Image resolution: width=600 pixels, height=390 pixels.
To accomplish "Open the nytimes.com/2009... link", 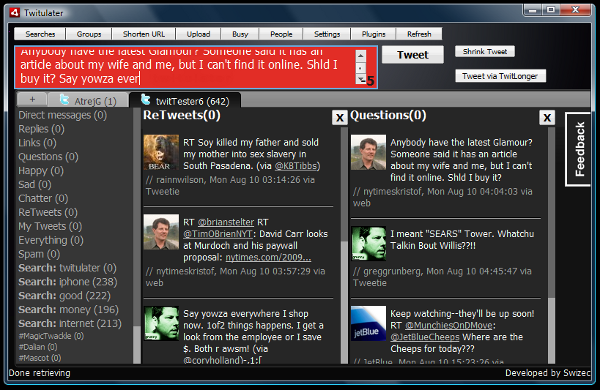I will (268, 257).
